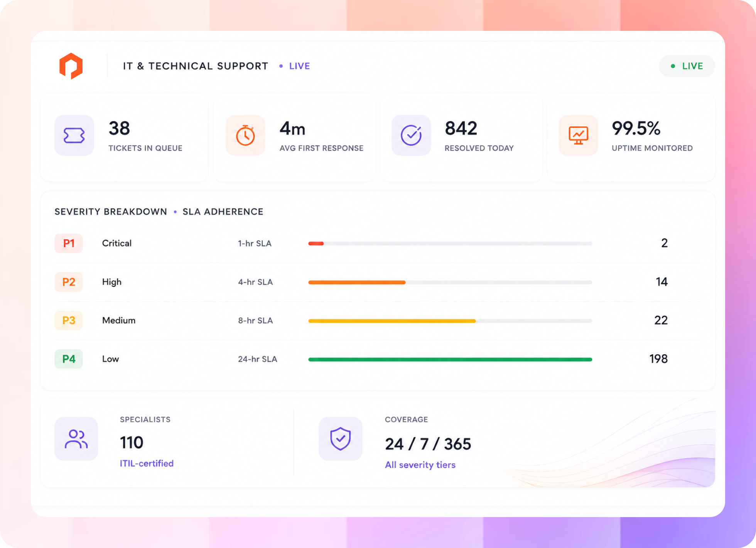This screenshot has width=756, height=548.
Task: Click the stopwatch icon for Avg First Response
Action: [x=245, y=135]
